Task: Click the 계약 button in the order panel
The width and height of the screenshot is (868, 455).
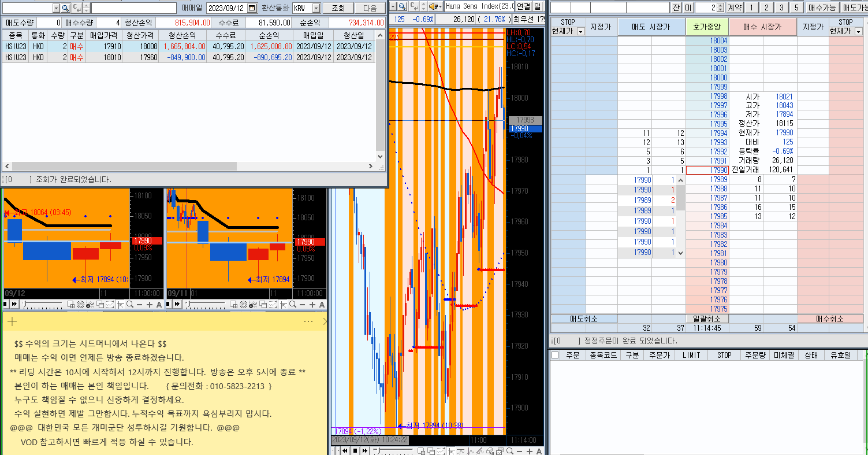Action: point(734,8)
